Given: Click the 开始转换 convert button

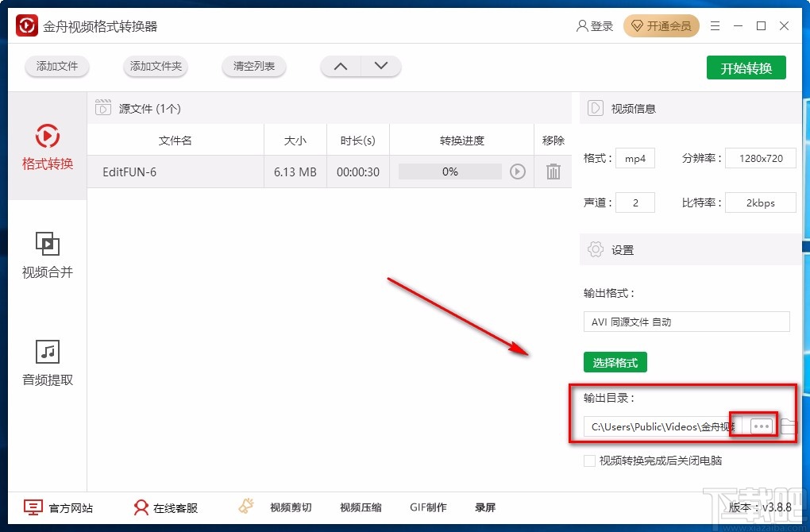Looking at the screenshot, I should [746, 67].
